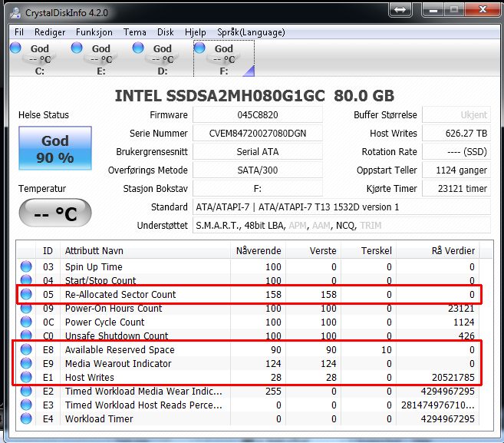The height and width of the screenshot is (443, 504).
Task: Open the Rediger menu
Action: coord(50,32)
